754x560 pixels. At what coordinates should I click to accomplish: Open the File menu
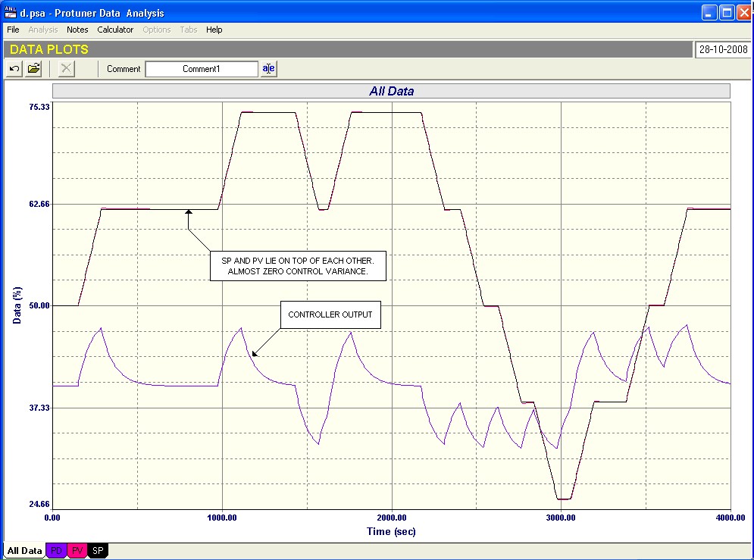[13, 30]
